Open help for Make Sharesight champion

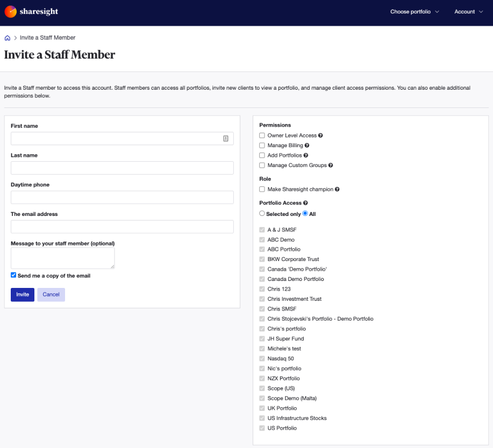coord(338,189)
